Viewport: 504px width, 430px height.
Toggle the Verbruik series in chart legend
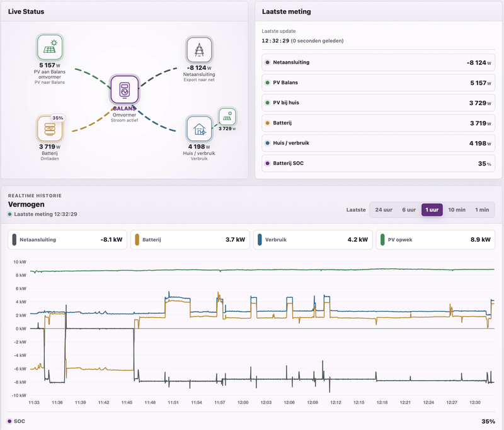pyautogui.click(x=312, y=240)
